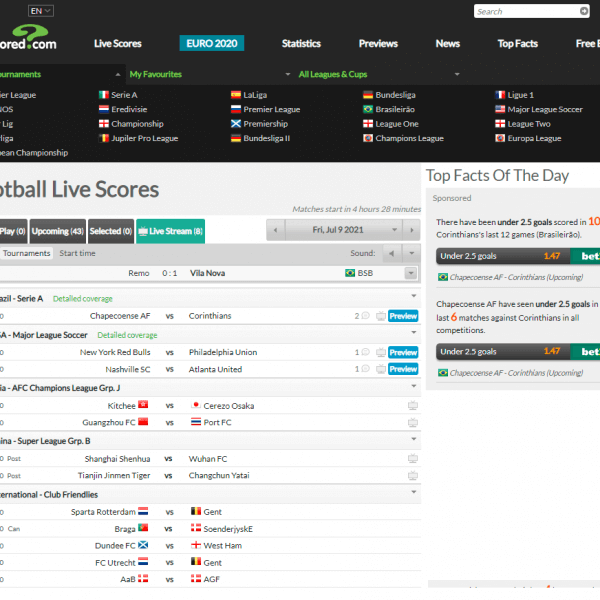Collapse Club Friendlies section

[414, 492]
